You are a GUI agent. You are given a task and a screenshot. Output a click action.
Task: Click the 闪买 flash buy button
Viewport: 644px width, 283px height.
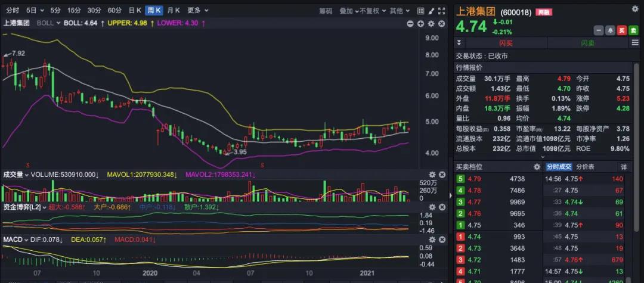[506, 43]
